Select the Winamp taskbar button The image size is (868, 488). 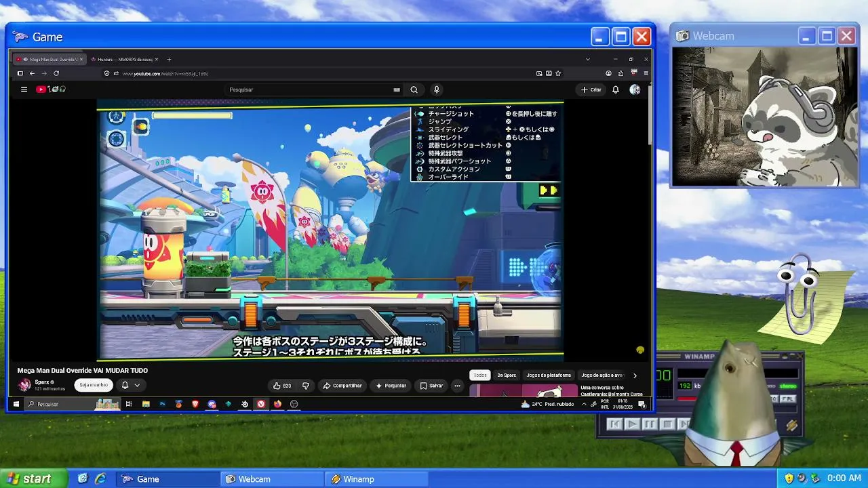click(x=378, y=479)
